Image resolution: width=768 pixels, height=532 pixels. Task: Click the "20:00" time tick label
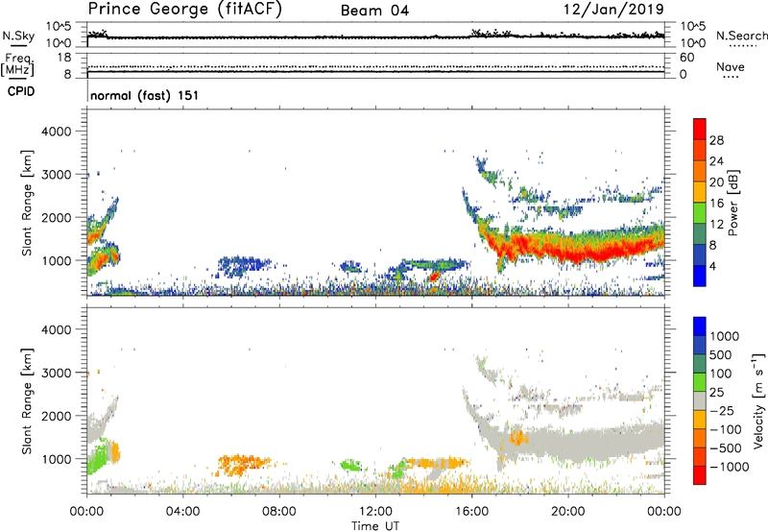click(567, 512)
